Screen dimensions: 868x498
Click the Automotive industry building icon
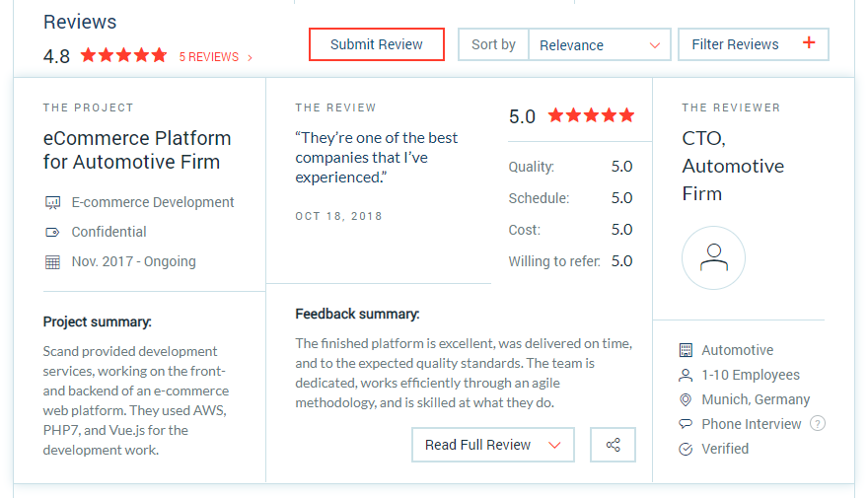pyautogui.click(x=686, y=350)
